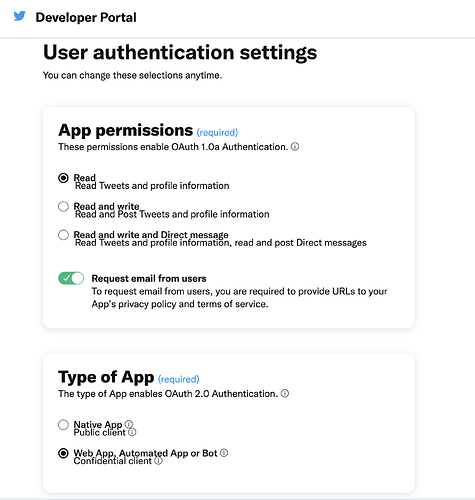Image resolution: width=475 pixels, height=500 pixels.
Task: Open info icon beside OAuth 2.0 Authentication
Action: (x=285, y=393)
